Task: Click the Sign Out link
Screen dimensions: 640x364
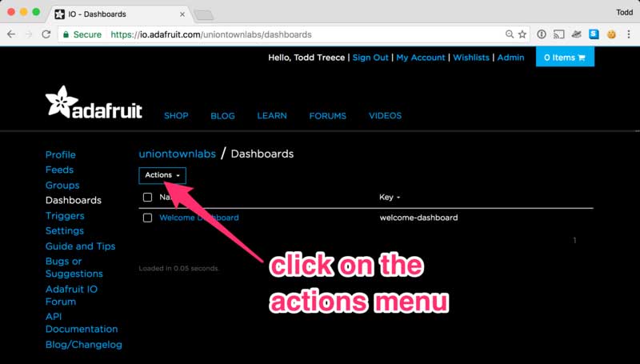Action: [370, 58]
